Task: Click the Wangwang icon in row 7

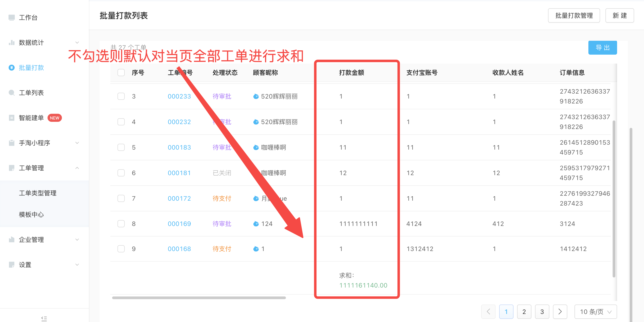Action: (256, 198)
